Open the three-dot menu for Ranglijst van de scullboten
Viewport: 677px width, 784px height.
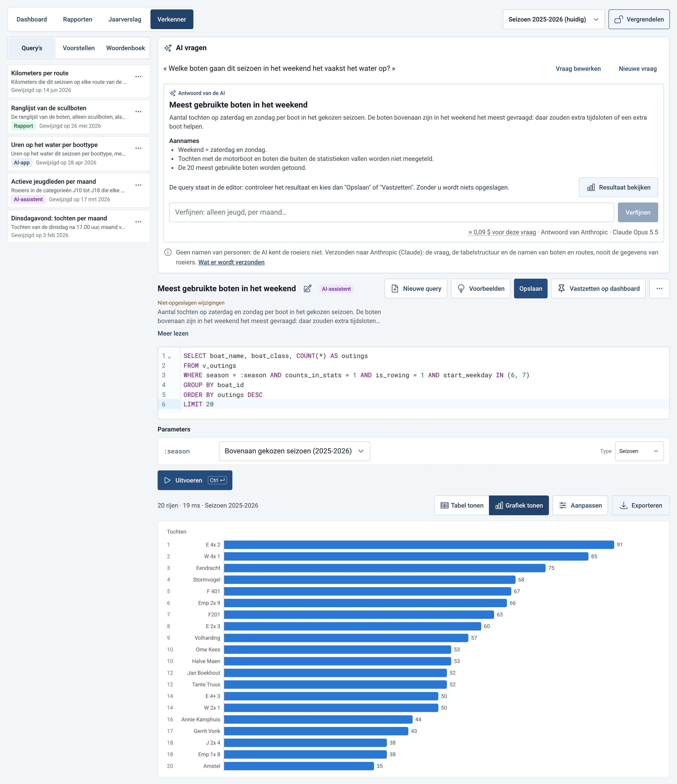click(x=138, y=112)
